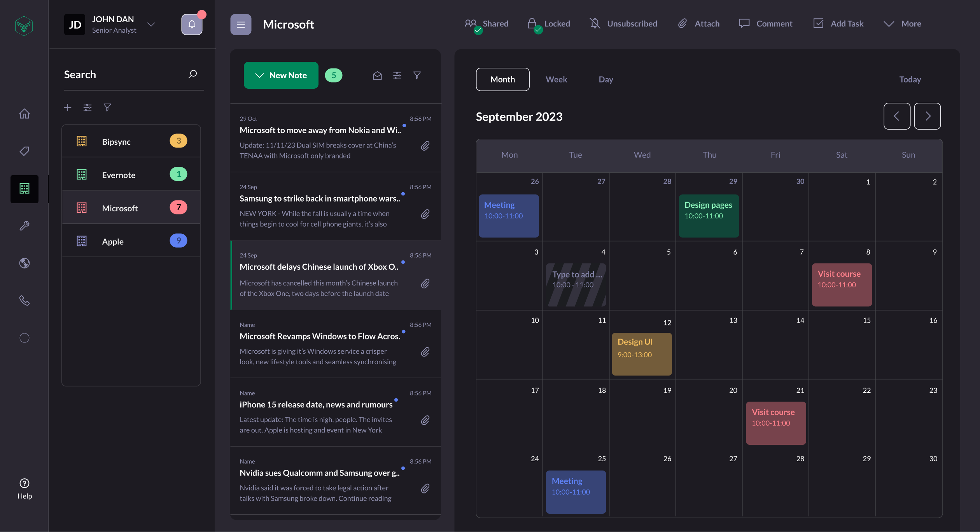Open attachment on Windows Revamp note
This screenshot has height=532, width=980.
tap(425, 352)
